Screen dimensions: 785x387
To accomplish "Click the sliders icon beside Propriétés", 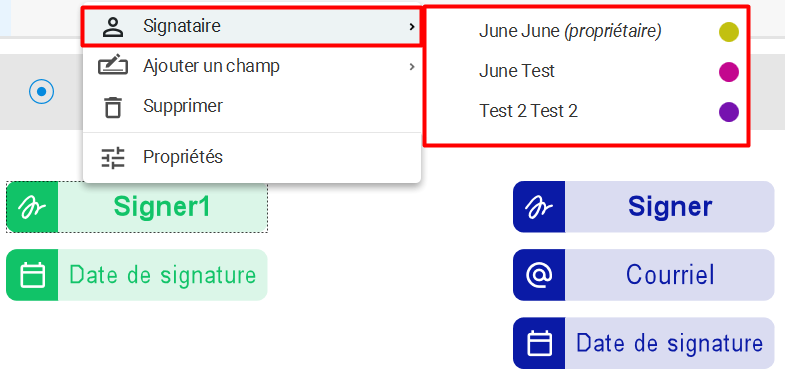I will coord(113,157).
